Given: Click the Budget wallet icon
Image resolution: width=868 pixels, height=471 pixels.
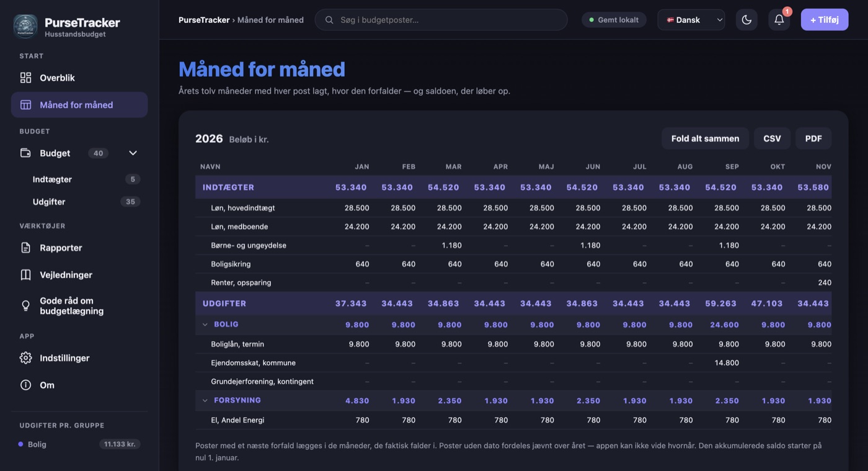Looking at the screenshot, I should click(25, 153).
